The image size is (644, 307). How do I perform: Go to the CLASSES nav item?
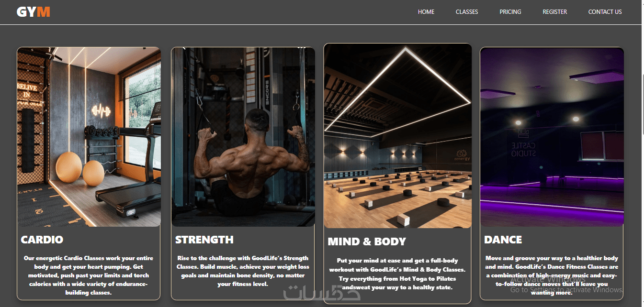tap(467, 12)
